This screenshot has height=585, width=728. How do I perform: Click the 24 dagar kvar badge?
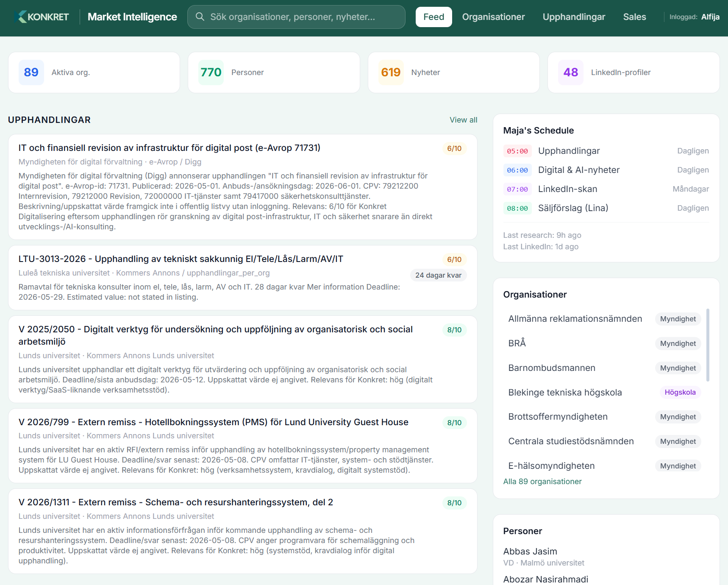[x=438, y=275]
